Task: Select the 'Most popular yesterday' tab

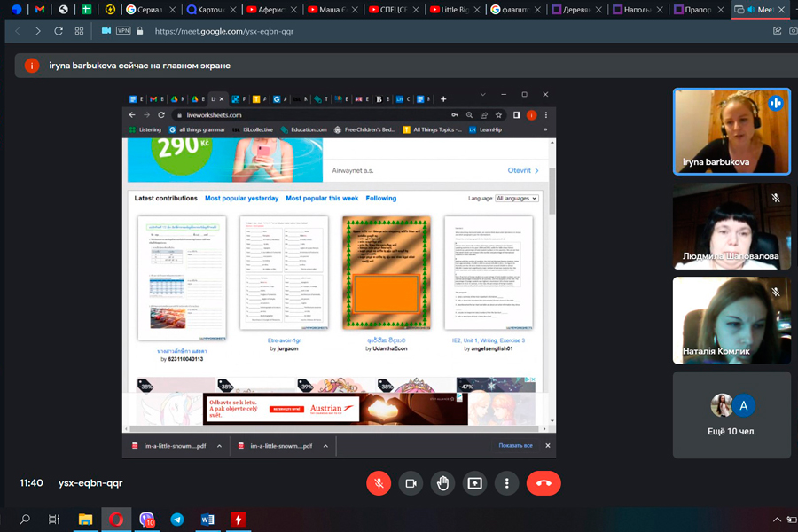Action: (241, 198)
